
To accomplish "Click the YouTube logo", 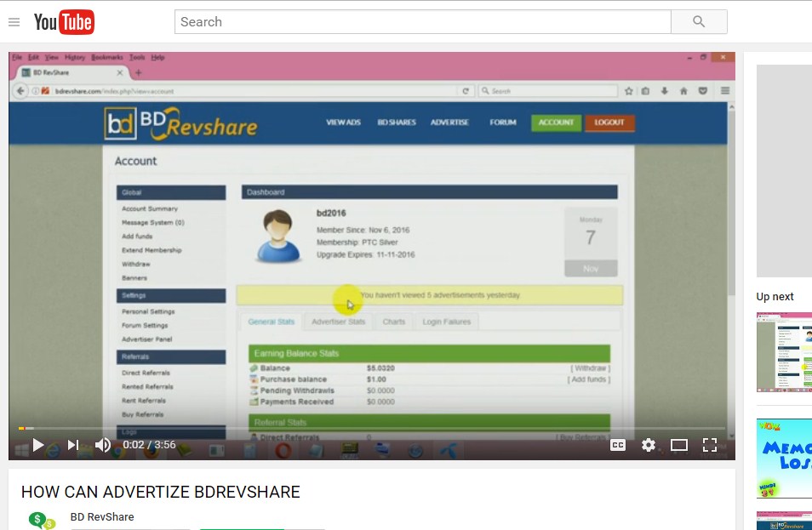I will point(64,22).
